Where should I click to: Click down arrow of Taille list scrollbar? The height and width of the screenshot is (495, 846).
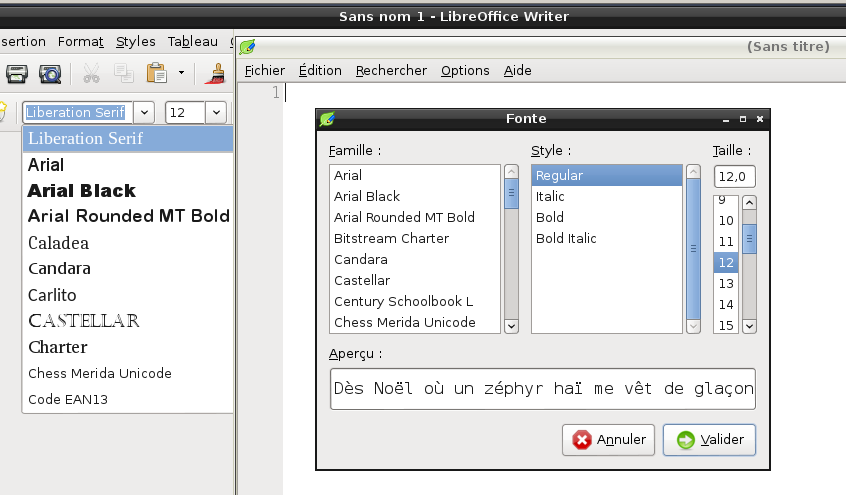coord(749,326)
